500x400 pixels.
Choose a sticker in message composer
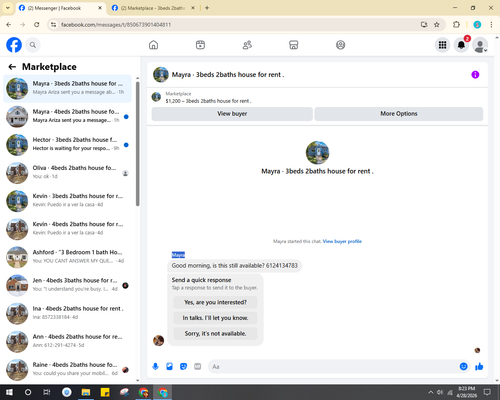(x=183, y=367)
